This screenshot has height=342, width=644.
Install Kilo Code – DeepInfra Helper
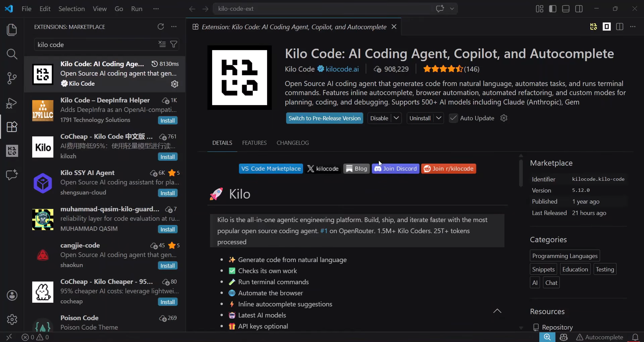(167, 120)
